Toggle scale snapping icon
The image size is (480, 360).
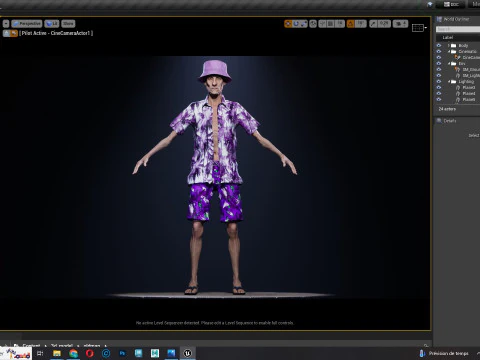click(x=373, y=24)
